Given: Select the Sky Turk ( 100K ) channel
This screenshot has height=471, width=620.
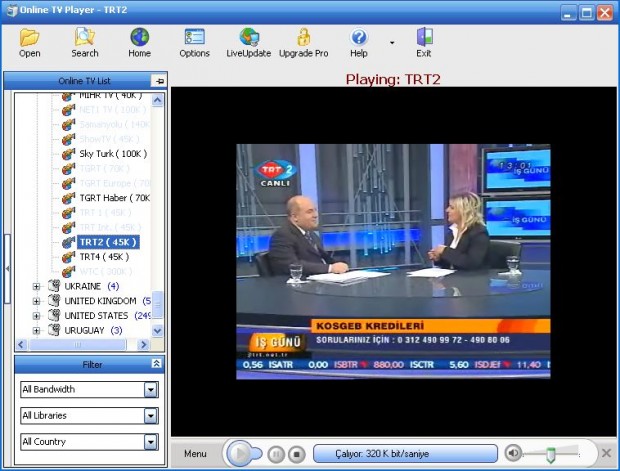Looking at the screenshot, I should coord(113,154).
